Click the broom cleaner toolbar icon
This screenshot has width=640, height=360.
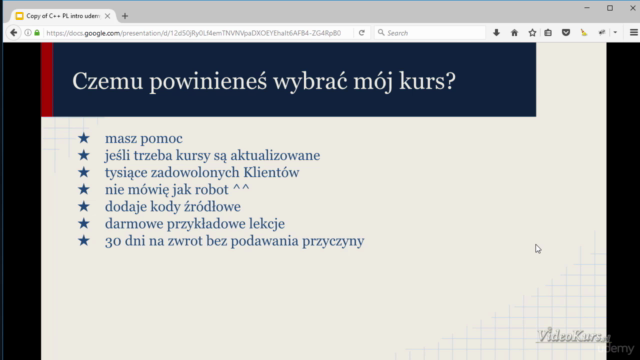584,33
